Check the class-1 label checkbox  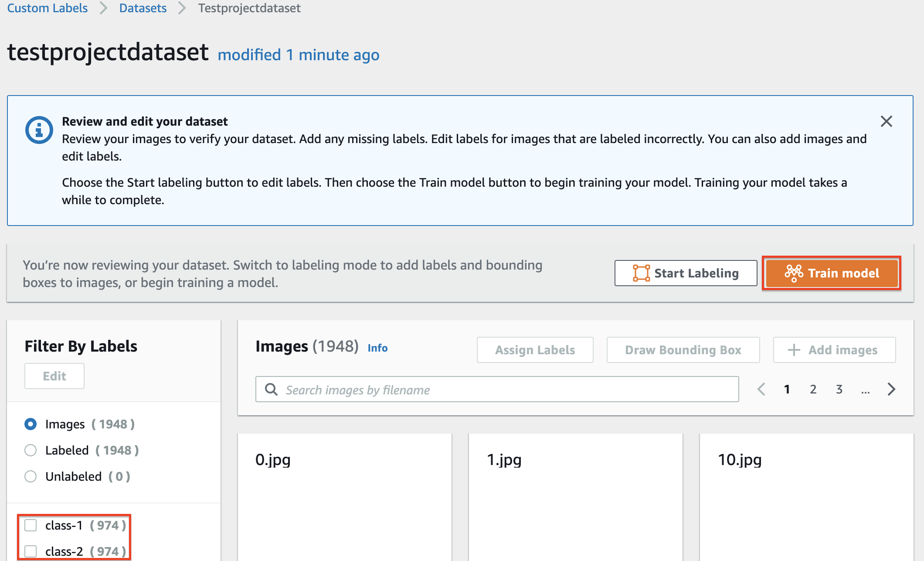[x=31, y=525]
